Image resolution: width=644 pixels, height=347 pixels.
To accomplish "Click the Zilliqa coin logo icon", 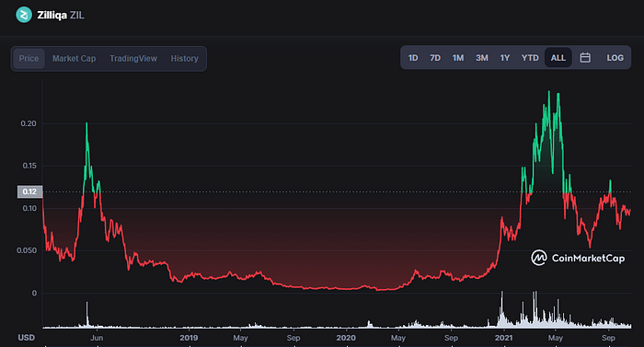I will click(24, 15).
